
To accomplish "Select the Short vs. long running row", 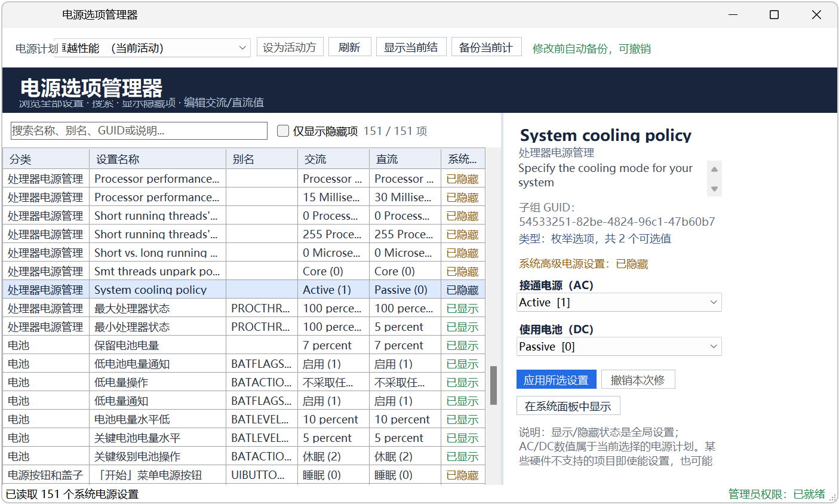I will [244, 253].
